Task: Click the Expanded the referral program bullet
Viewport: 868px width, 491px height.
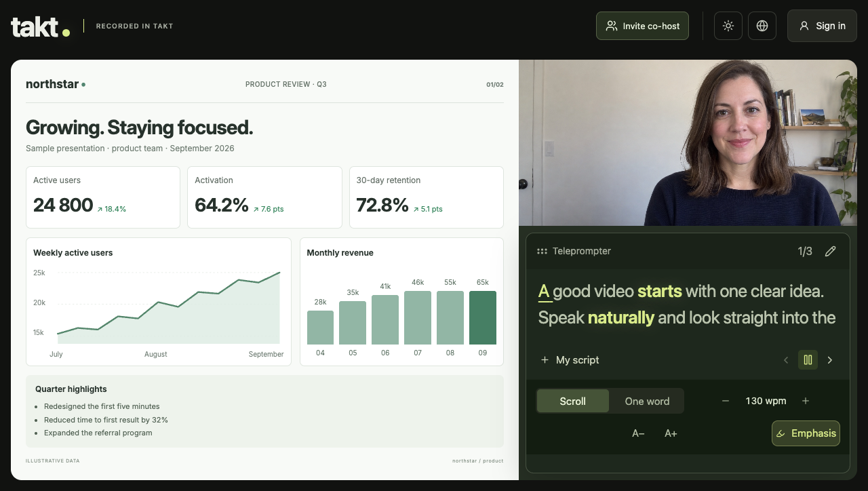Action: 98,433
